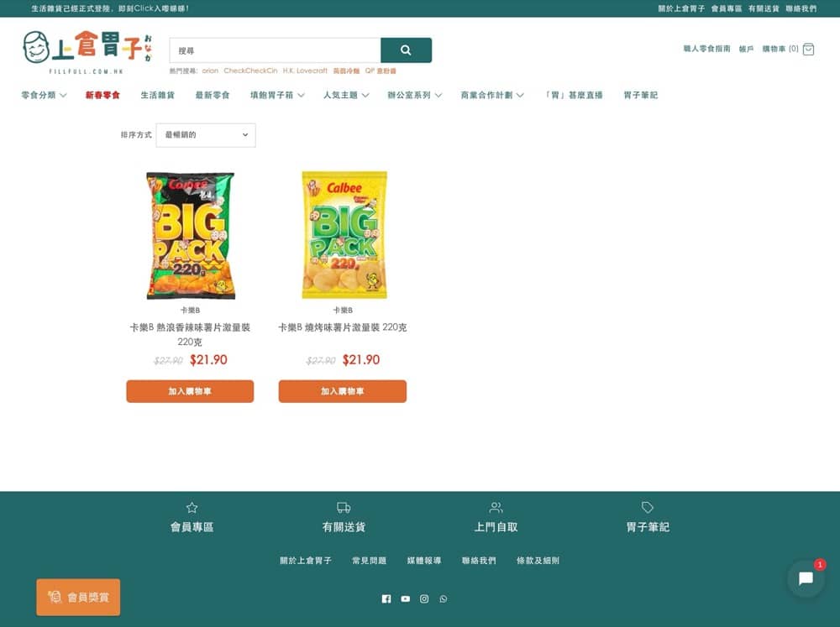
Task: Expand the 辦公室系列 menu
Action: click(415, 96)
